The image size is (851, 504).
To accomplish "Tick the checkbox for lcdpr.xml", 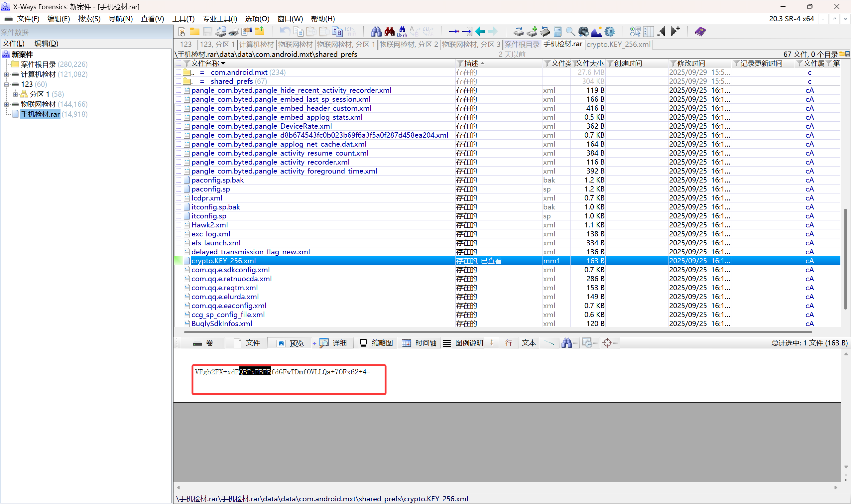I will point(179,198).
